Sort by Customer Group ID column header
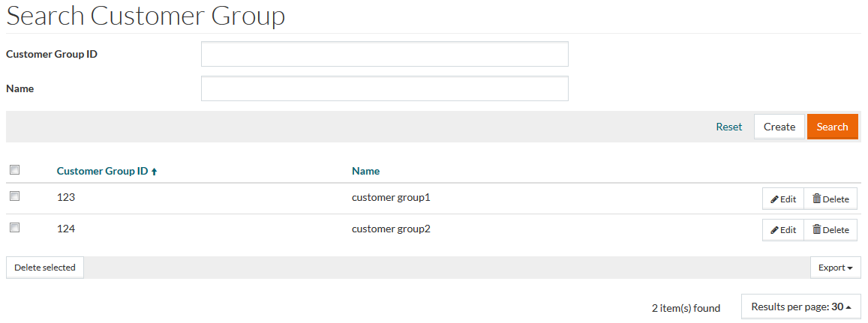The width and height of the screenshot is (868, 323). coord(102,171)
